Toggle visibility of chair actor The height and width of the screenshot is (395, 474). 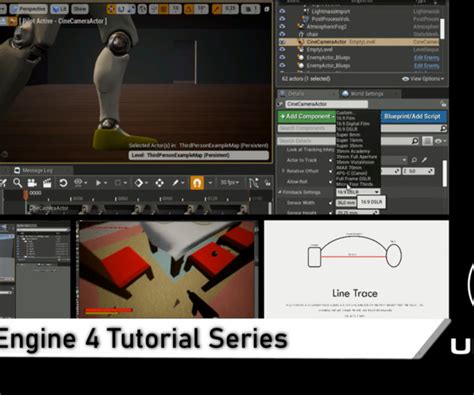pos(283,34)
